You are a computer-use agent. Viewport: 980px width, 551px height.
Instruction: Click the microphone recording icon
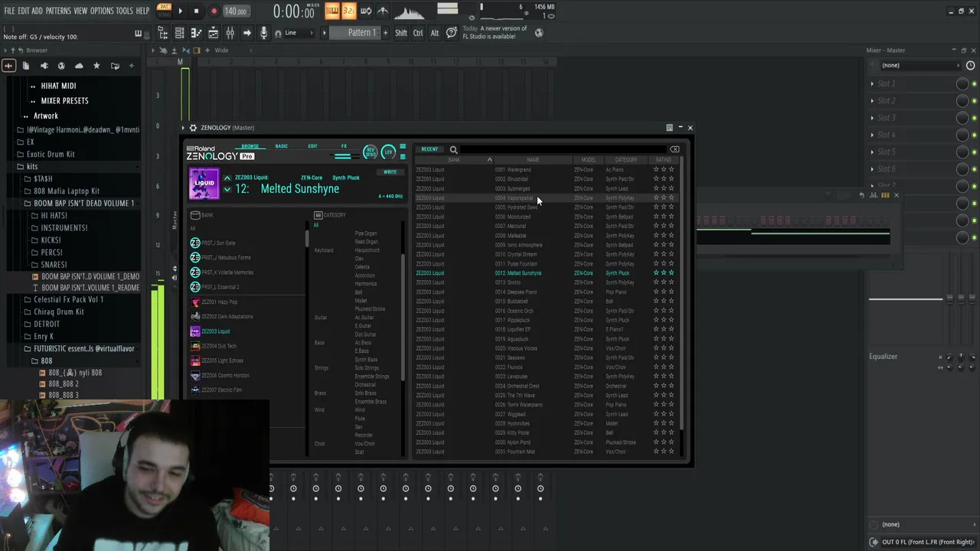(x=264, y=33)
